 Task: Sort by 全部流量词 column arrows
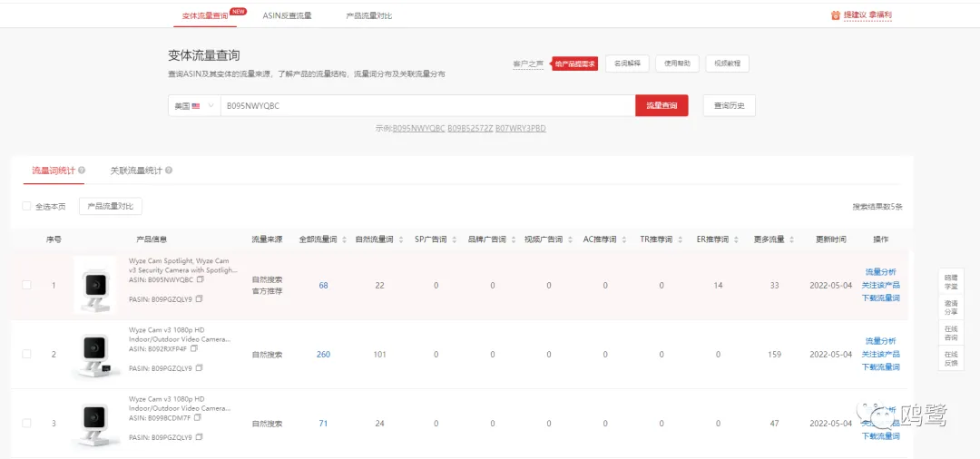[x=344, y=239]
